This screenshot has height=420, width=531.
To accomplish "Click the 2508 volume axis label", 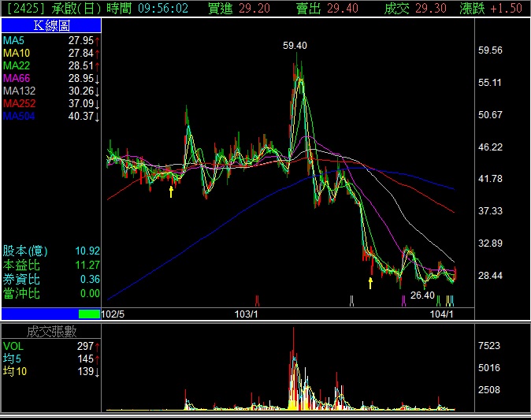I will tap(489, 390).
